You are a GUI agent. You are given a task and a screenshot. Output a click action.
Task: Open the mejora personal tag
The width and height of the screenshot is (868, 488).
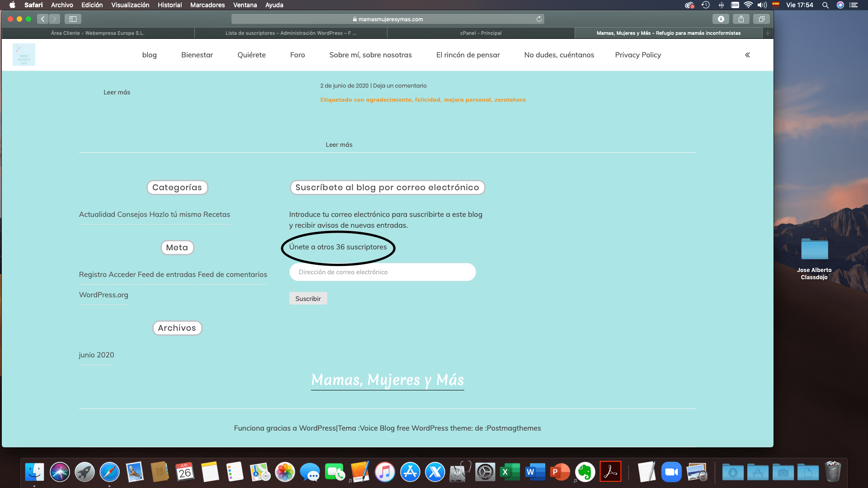(467, 100)
